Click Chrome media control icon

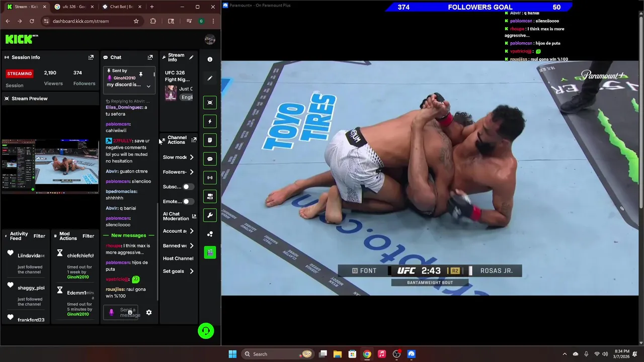189,21
